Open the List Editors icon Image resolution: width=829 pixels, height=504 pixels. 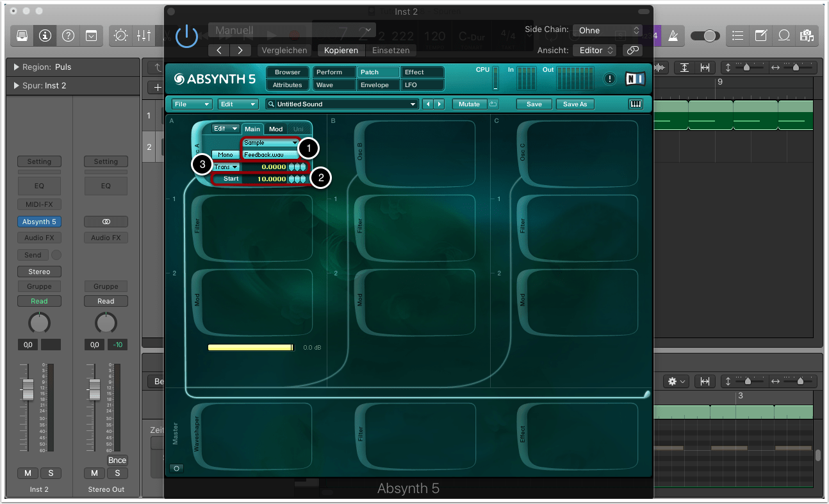point(738,36)
